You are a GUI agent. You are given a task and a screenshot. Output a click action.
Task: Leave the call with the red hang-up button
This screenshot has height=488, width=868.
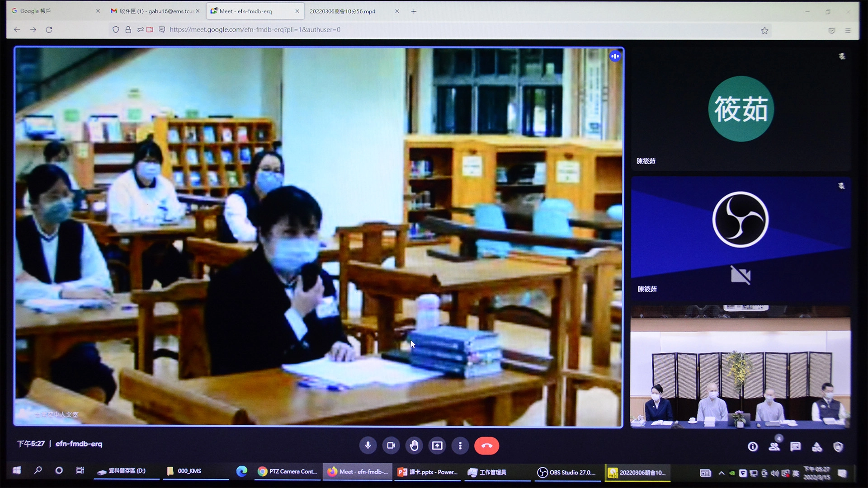pyautogui.click(x=486, y=446)
